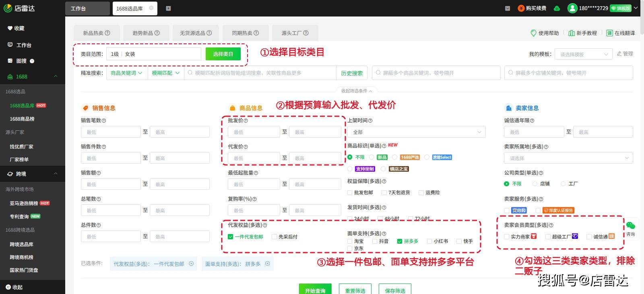Screen dimensions: 644x294
Task: Click the 选择类目 button
Action: [x=223, y=54]
